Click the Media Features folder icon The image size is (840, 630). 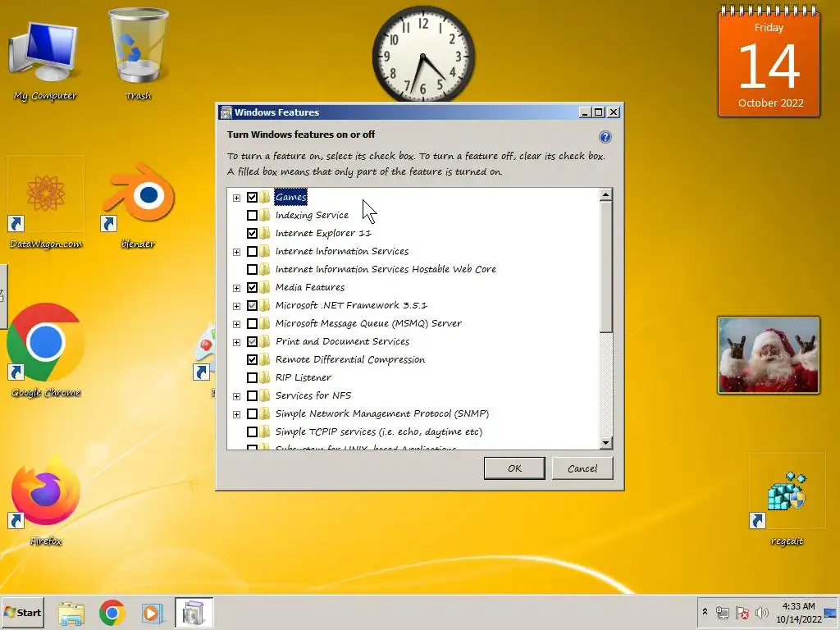(x=265, y=287)
